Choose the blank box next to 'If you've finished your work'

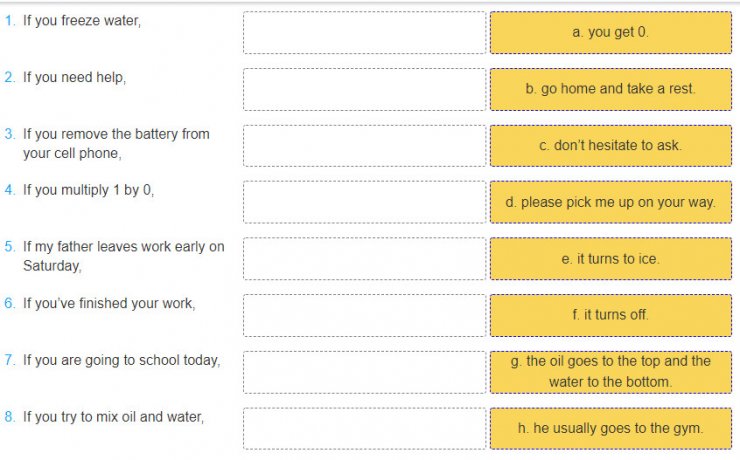364,315
